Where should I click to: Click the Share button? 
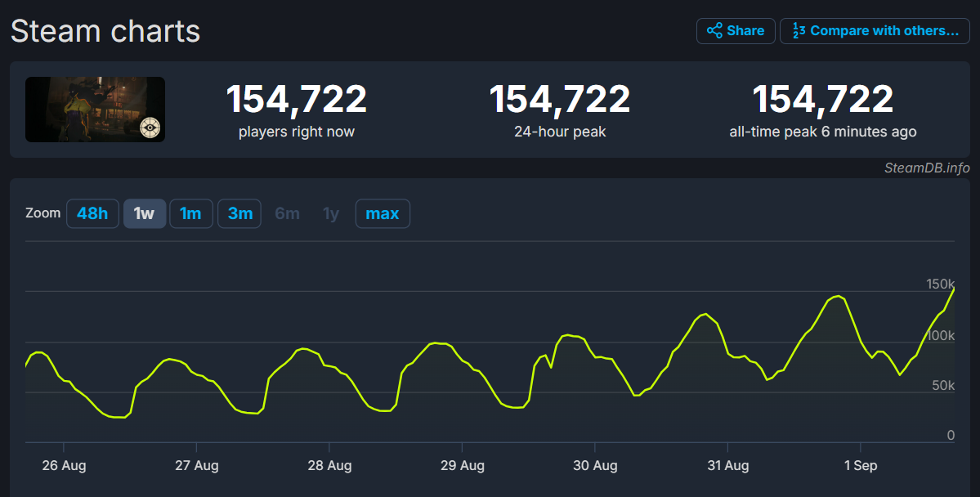(x=736, y=30)
